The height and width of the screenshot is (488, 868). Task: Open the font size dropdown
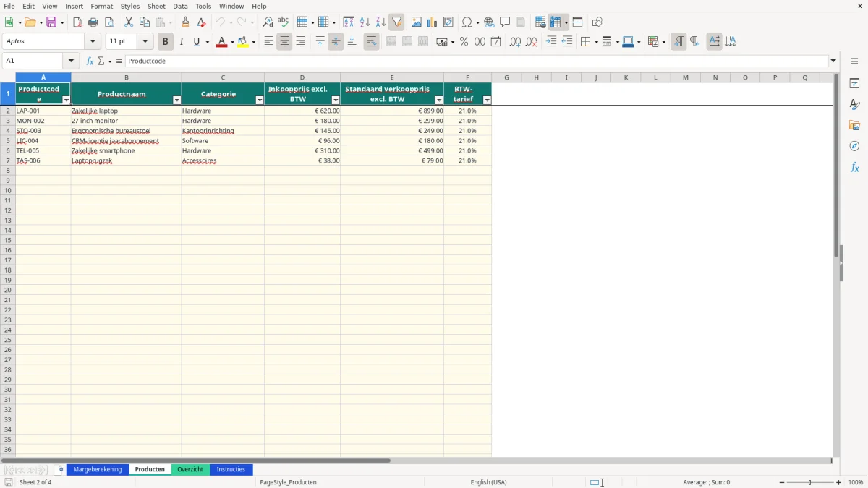tap(145, 42)
